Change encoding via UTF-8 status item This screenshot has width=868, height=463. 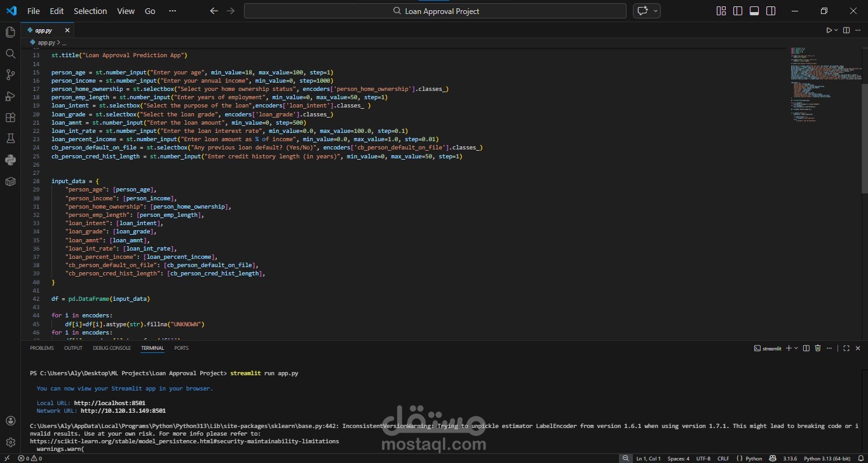[703, 459]
